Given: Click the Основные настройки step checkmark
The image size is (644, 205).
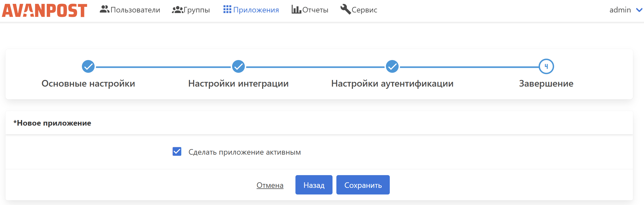Looking at the screenshot, I should (88, 66).
